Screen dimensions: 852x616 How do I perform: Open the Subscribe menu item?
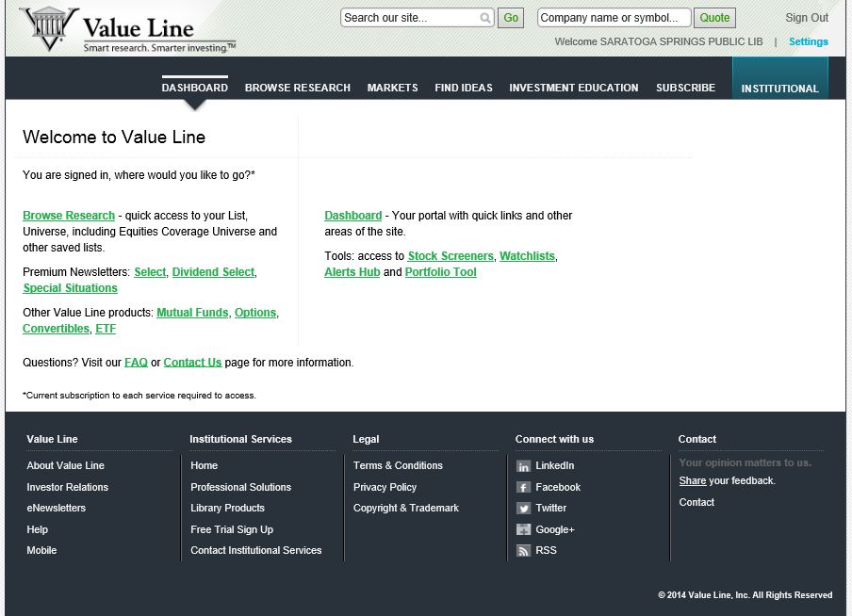686,88
